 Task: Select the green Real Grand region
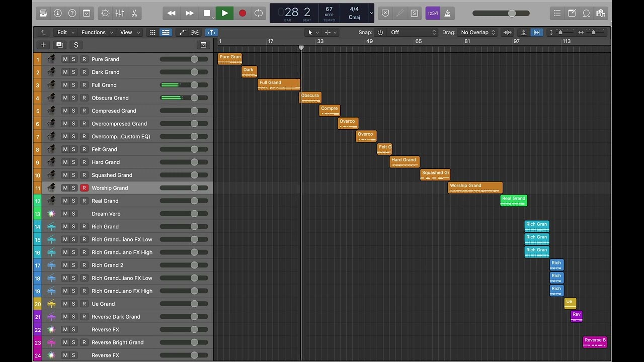point(514,201)
